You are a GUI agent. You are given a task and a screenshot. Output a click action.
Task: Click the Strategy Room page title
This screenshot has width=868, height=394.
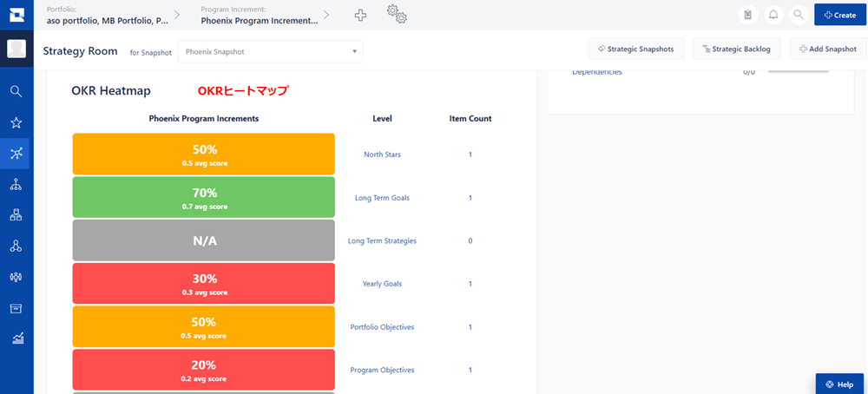(80, 51)
